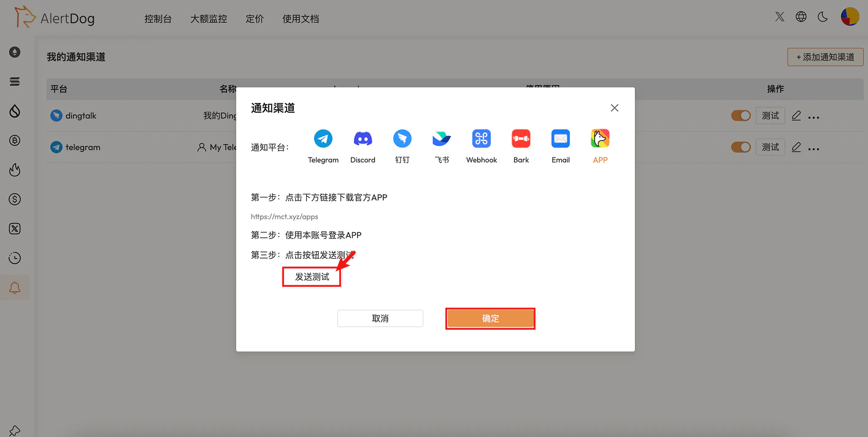This screenshot has height=437, width=868.
Task: Pick the 飞书 platform icon
Action: 442,139
